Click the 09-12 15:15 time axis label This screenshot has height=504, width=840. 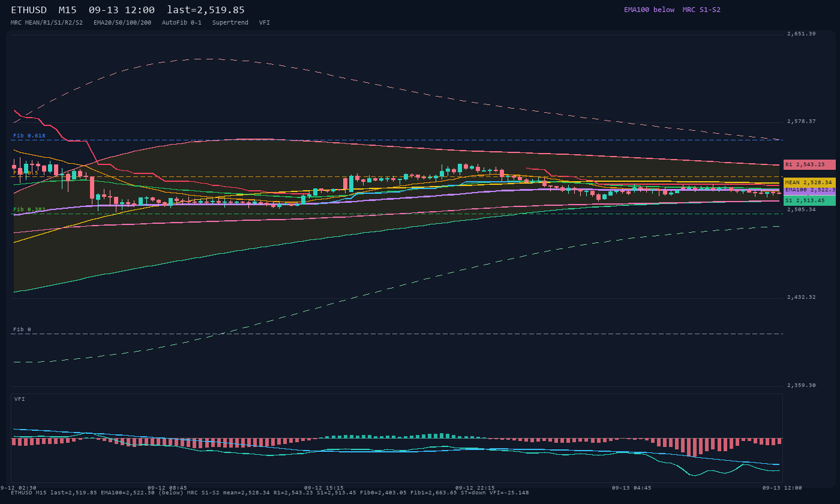tap(324, 488)
